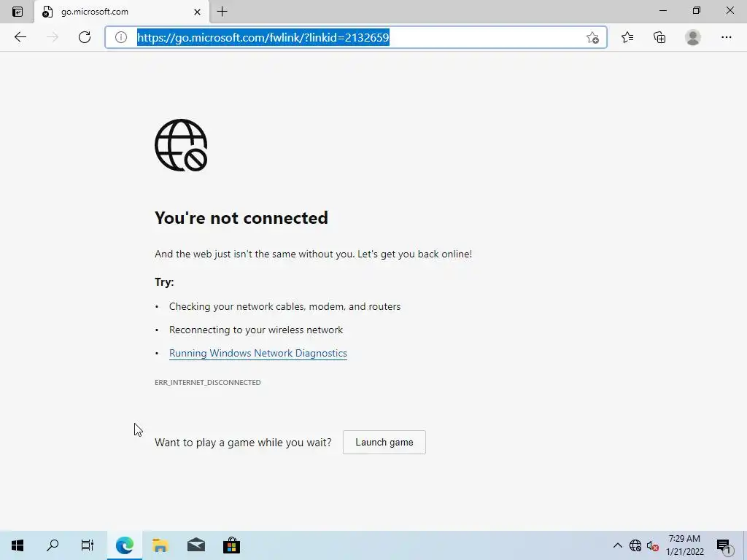Open the notifications action center

pyautogui.click(x=724, y=545)
